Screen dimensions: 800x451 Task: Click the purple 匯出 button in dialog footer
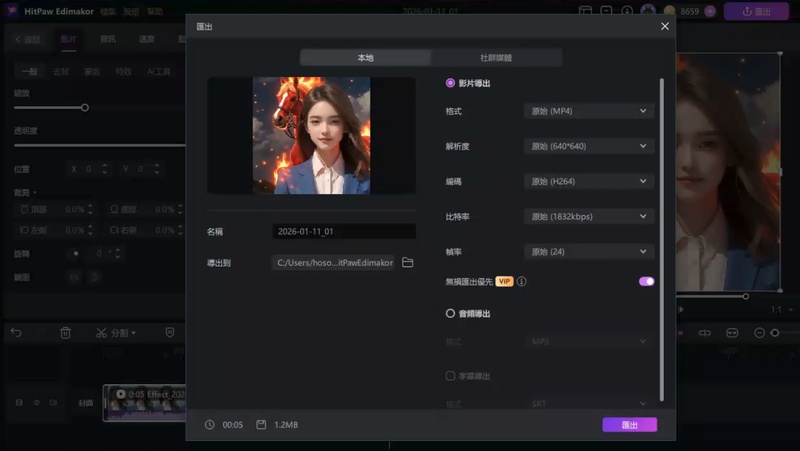630,425
